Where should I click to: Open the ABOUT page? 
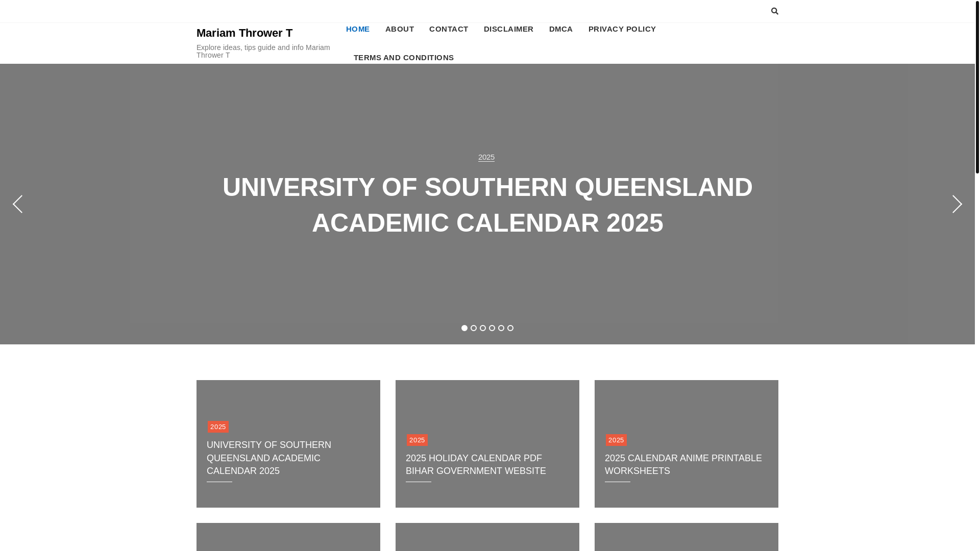point(400,29)
